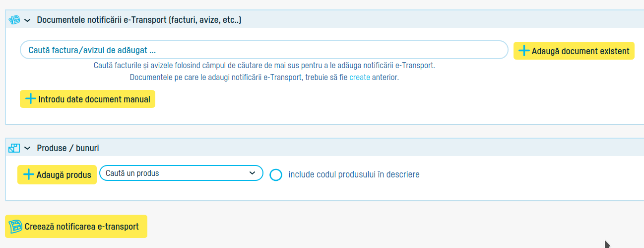
Task: Click the Caută factura/avizul search field
Action: (x=264, y=50)
